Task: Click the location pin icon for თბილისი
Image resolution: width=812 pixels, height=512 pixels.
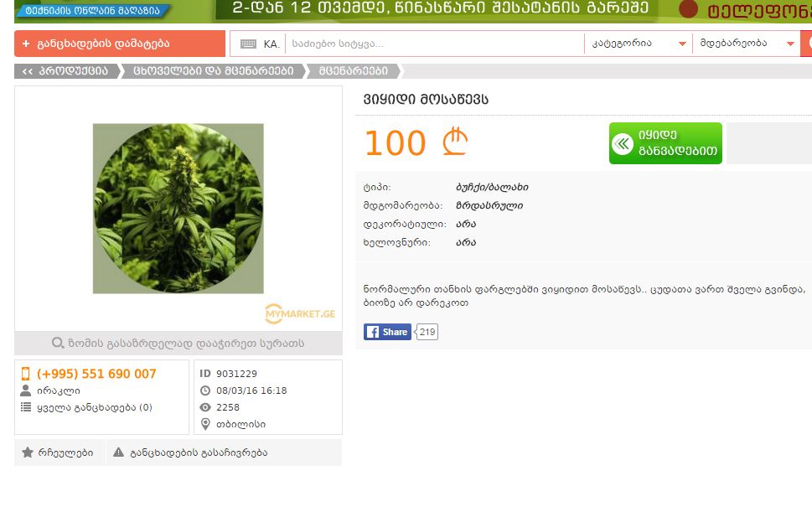Action: [x=205, y=424]
